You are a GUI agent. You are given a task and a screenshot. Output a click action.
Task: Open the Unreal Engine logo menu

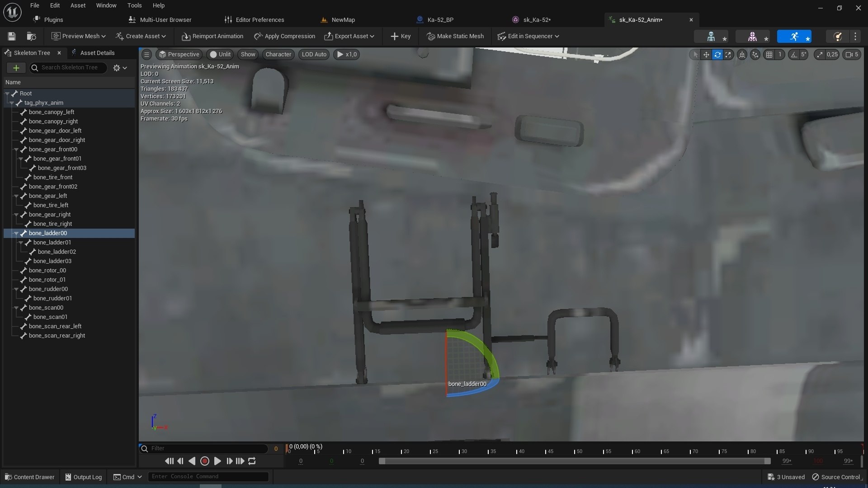point(12,12)
